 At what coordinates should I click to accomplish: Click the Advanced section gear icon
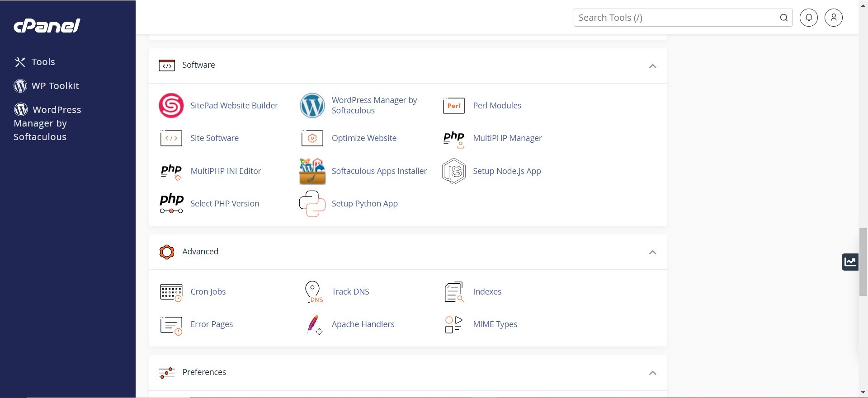(x=167, y=252)
